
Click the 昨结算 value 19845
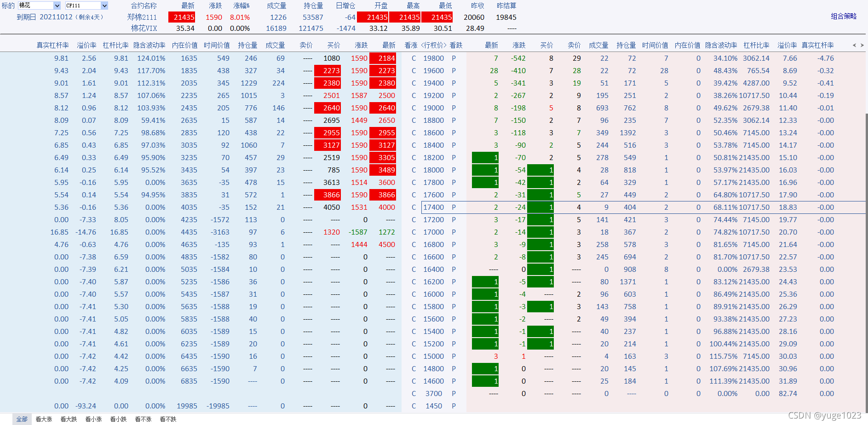[506, 17]
